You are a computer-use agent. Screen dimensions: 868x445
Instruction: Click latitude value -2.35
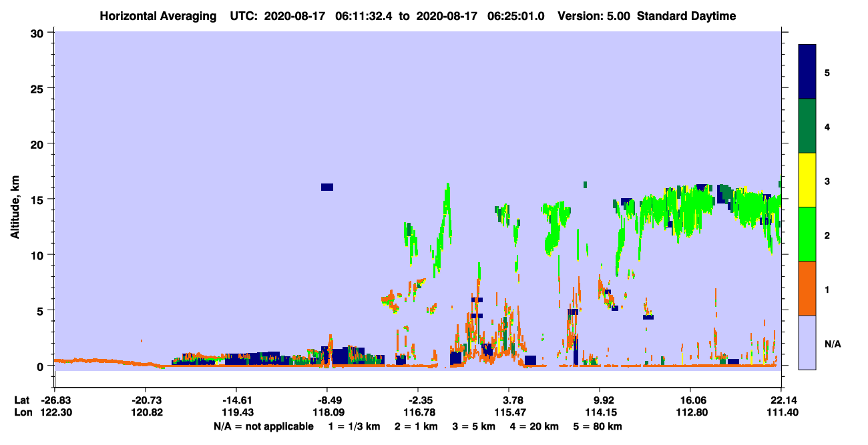[x=418, y=400]
